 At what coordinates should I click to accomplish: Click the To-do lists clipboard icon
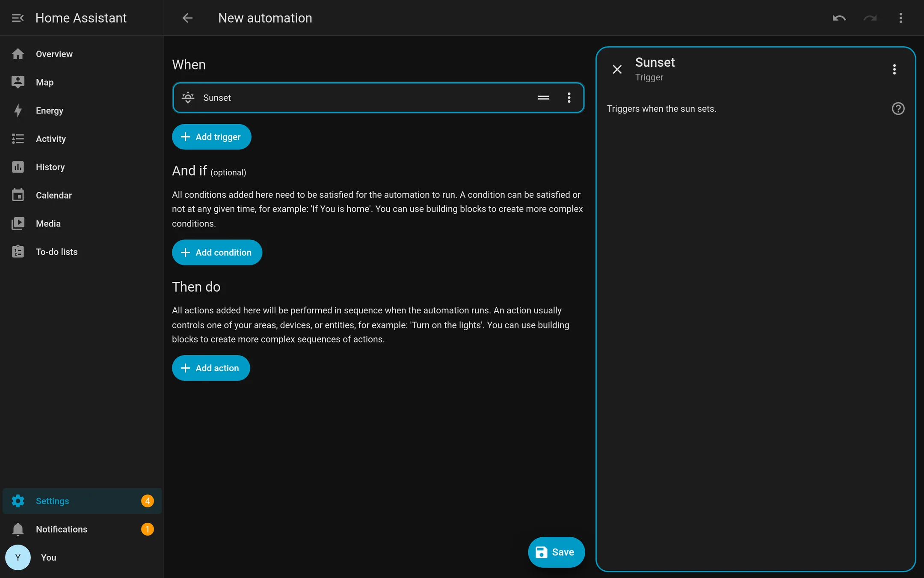coord(18,252)
